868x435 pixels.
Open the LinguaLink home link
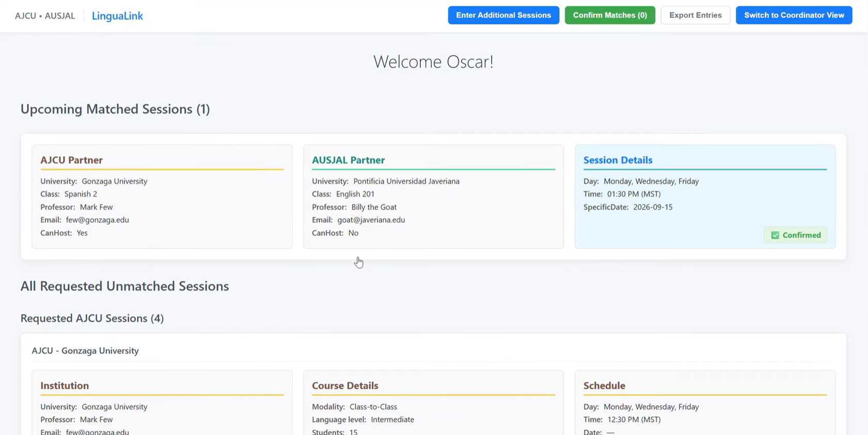click(x=117, y=16)
